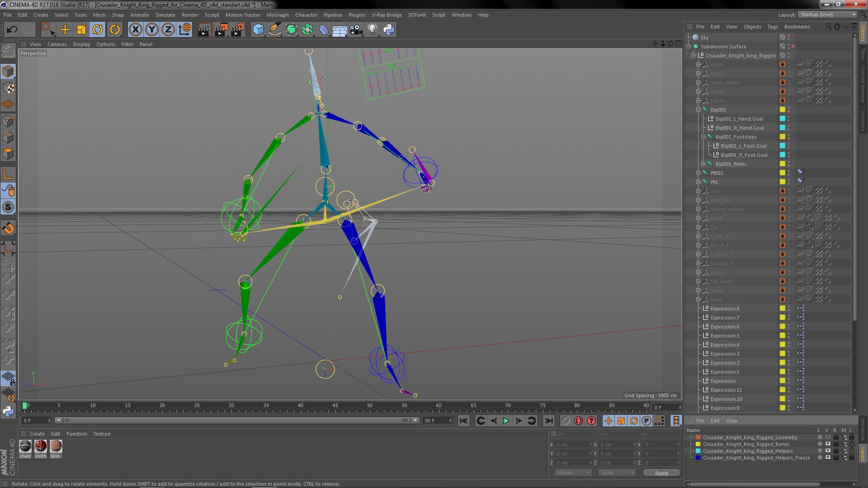Expand the Bip001_Pelvis hierarchy

click(x=703, y=164)
